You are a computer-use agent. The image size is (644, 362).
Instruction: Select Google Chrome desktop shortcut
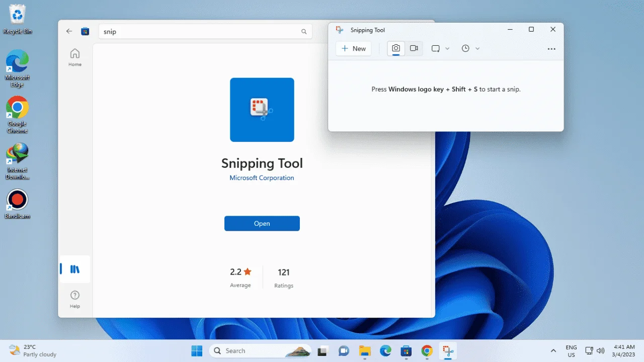[18, 115]
